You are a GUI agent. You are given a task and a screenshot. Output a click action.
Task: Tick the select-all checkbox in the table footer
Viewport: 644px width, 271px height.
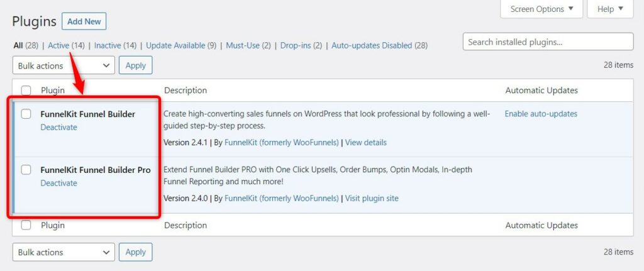(26, 225)
